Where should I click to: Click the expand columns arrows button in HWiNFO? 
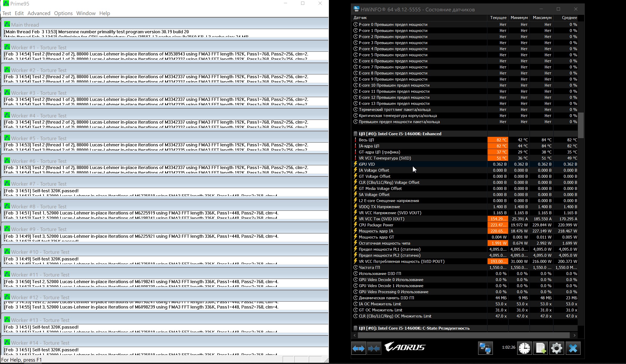pyautogui.click(x=358, y=348)
